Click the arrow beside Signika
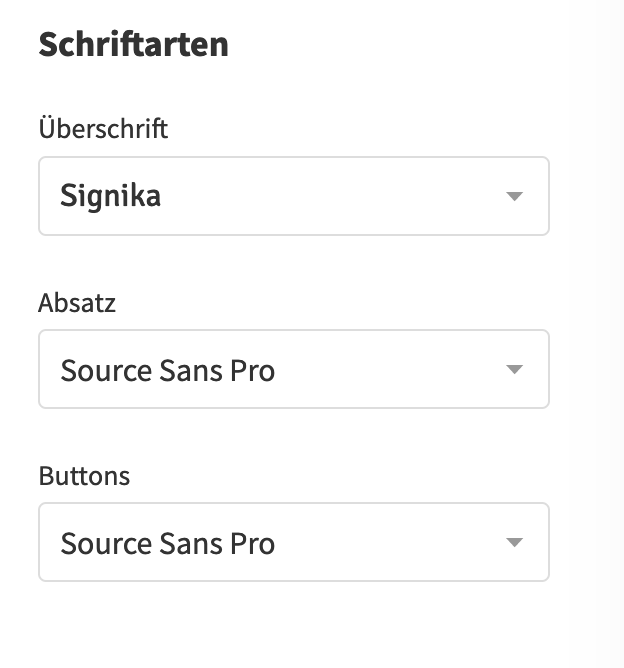The width and height of the screenshot is (624, 668). [x=515, y=196]
